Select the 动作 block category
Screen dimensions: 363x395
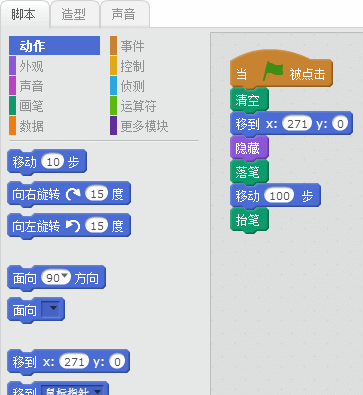54,46
